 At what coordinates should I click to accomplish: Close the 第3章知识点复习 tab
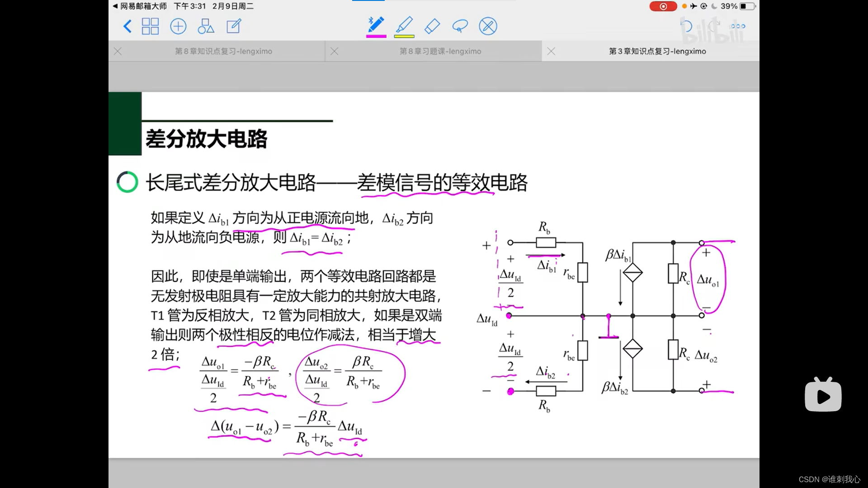click(551, 52)
